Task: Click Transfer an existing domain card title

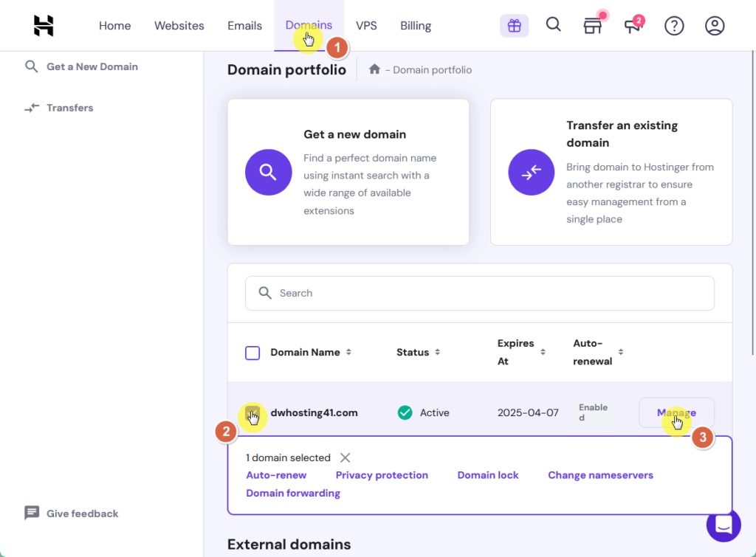Action: 622,134
